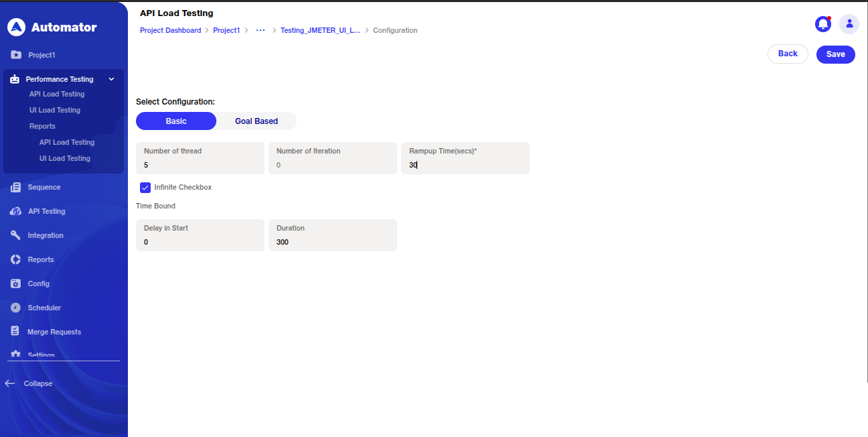
Task: Collapse the Performance Testing menu chevron
Action: tap(111, 79)
